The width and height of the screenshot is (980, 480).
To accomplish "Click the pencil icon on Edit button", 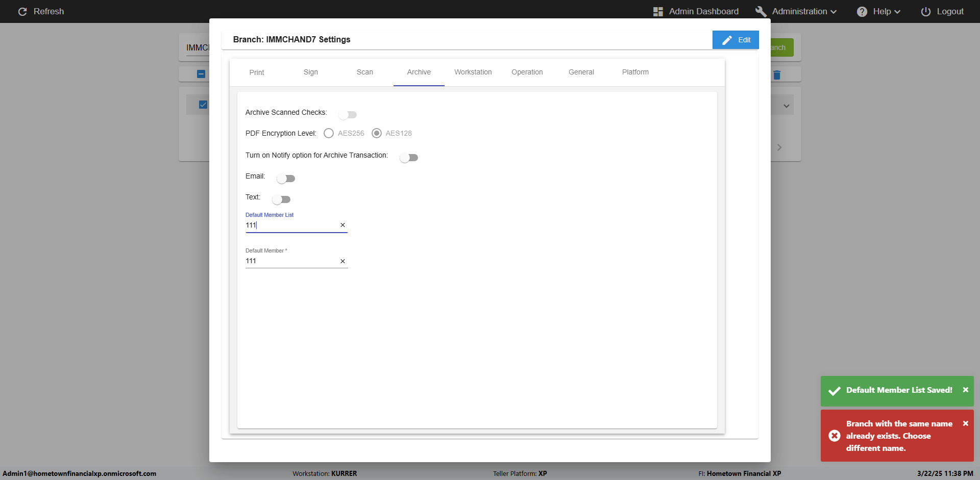I will click(x=727, y=40).
